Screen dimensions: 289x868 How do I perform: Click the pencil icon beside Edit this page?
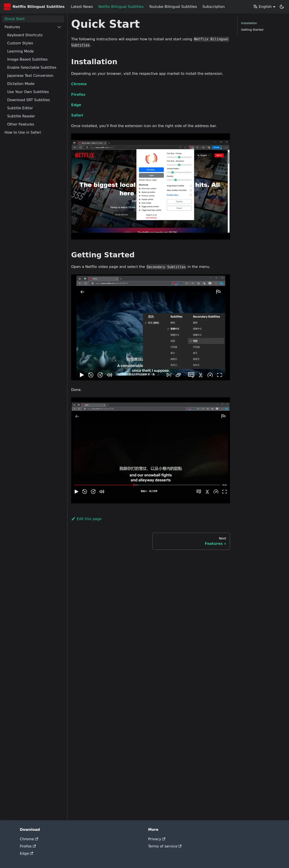coord(73,519)
